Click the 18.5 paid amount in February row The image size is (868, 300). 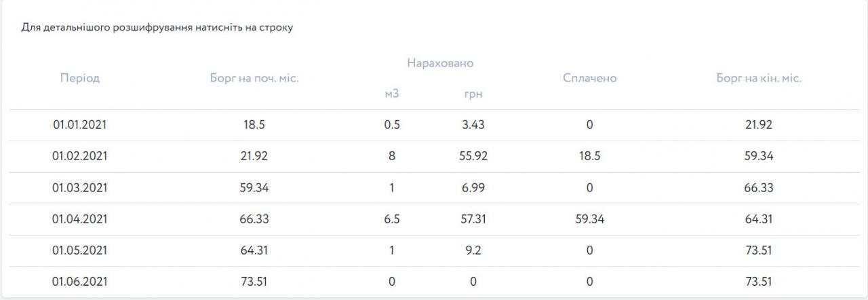click(x=589, y=156)
